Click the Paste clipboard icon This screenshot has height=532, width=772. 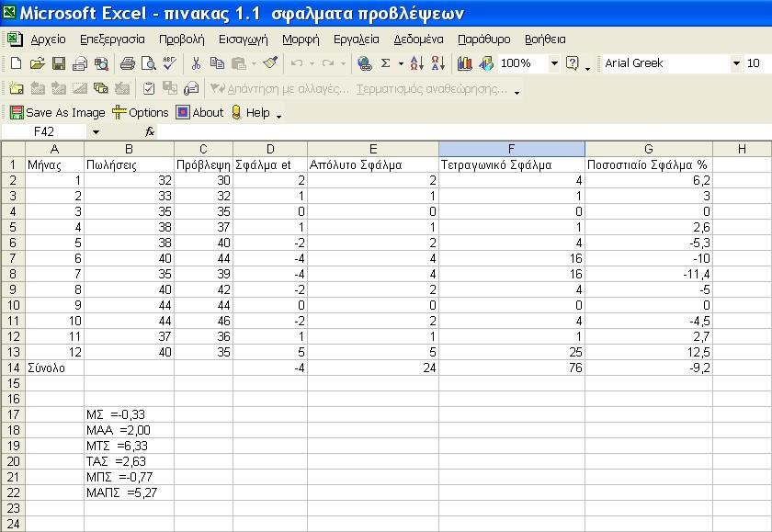pos(239,63)
